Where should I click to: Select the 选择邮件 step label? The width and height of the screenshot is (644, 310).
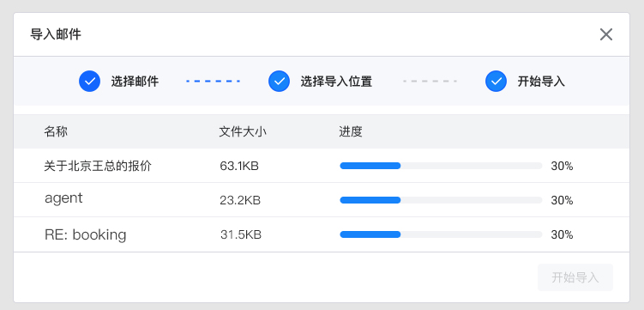click(135, 82)
